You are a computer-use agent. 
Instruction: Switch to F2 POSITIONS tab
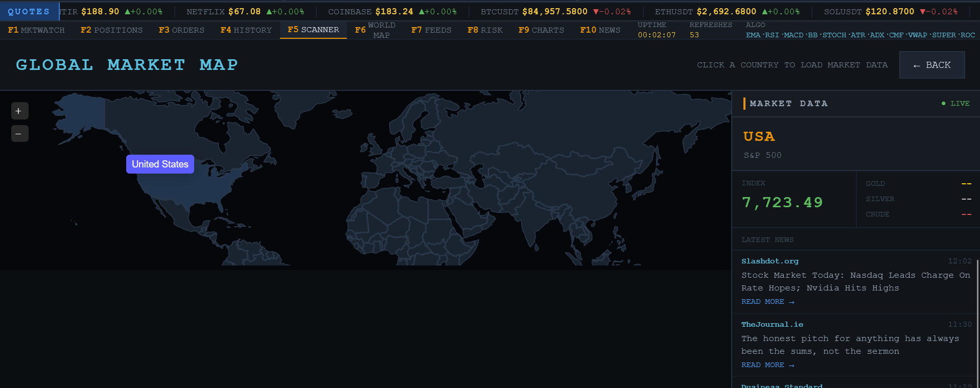click(112, 30)
